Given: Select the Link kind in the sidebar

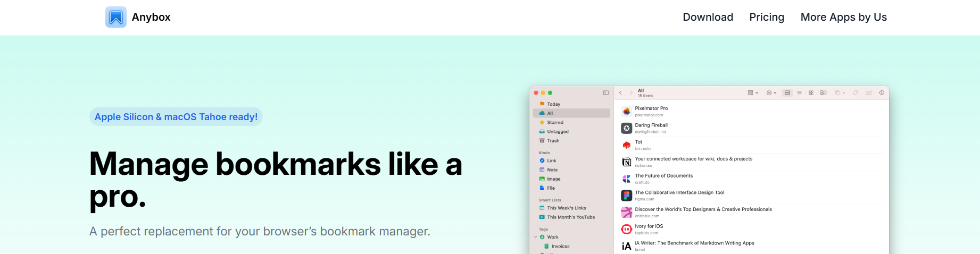Looking at the screenshot, I should click(x=571, y=160).
